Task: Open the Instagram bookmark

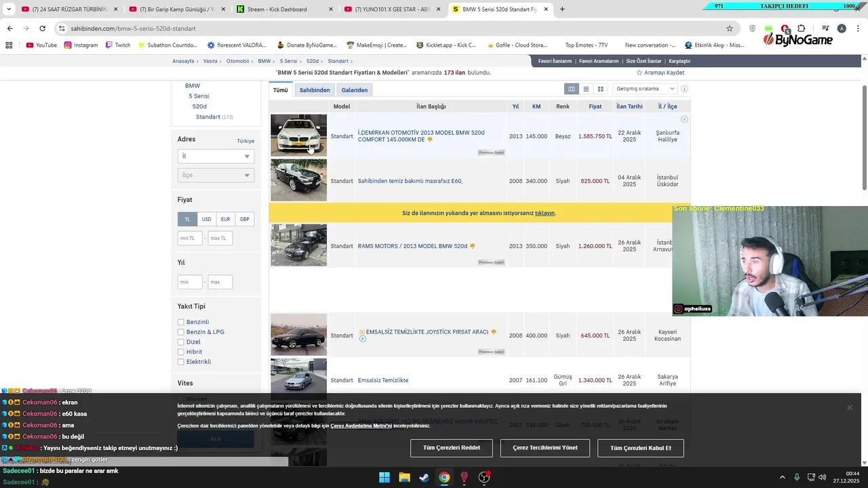Action: point(81,45)
